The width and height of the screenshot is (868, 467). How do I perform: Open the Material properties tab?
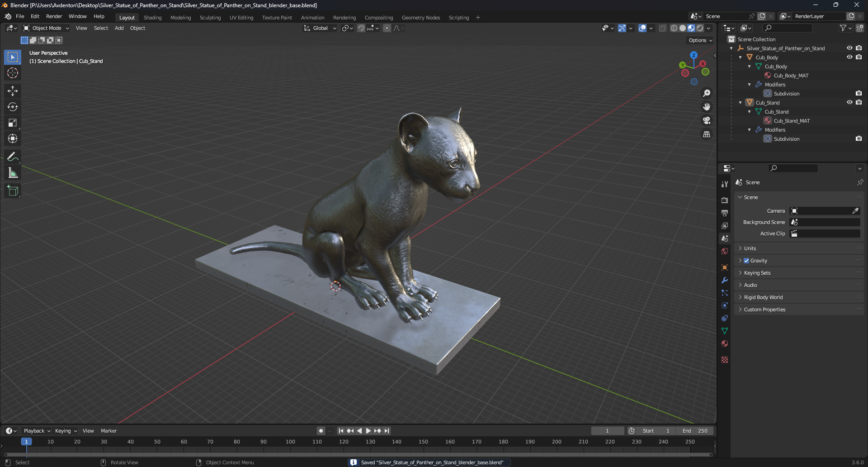coord(725,343)
